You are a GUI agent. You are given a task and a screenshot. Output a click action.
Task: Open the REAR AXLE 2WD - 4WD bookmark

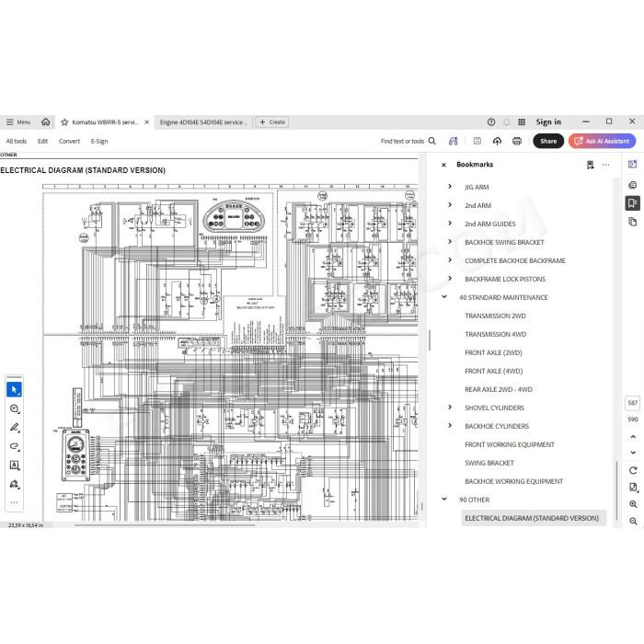(x=499, y=389)
